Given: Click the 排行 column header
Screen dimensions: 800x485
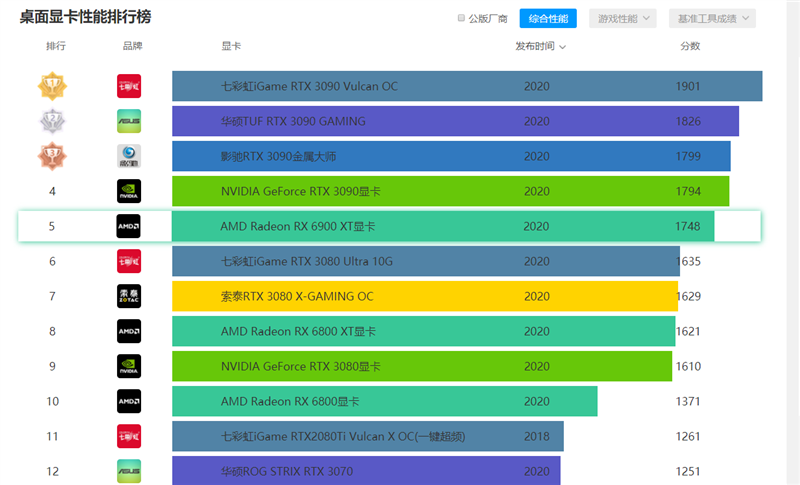Looking at the screenshot, I should pos(56,46).
